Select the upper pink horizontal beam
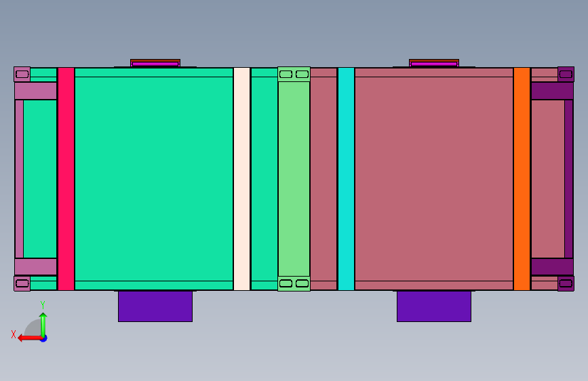This screenshot has height=381, width=588. pyautogui.click(x=36, y=91)
